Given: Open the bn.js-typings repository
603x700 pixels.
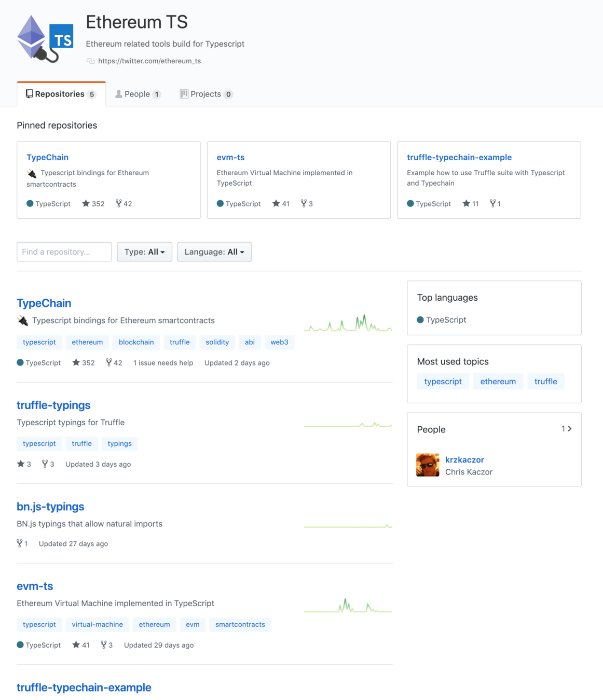Looking at the screenshot, I should coord(50,507).
